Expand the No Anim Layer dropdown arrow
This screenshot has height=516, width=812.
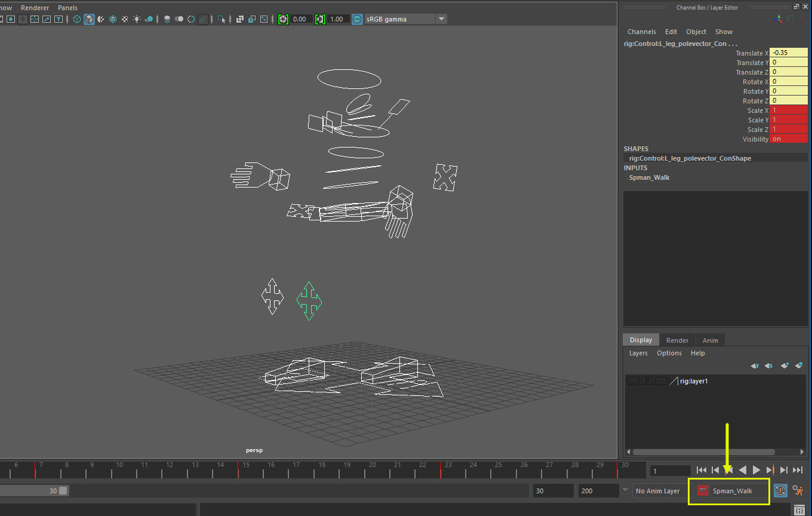pos(625,490)
